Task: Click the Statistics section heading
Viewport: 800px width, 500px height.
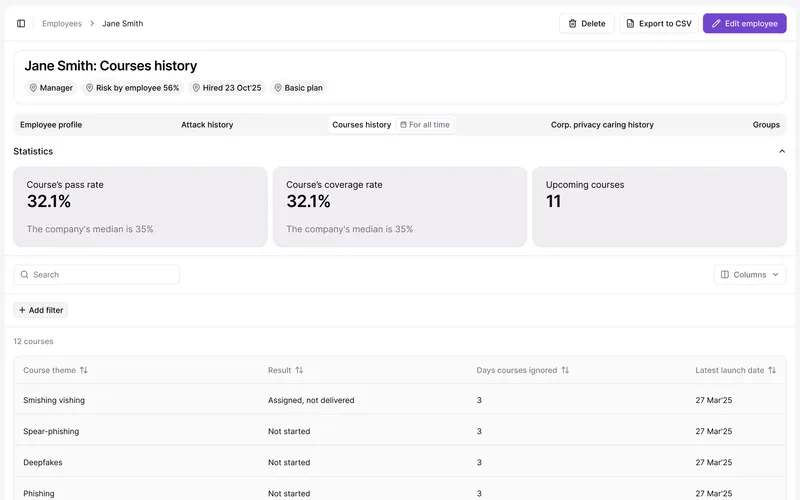Action: click(x=33, y=152)
